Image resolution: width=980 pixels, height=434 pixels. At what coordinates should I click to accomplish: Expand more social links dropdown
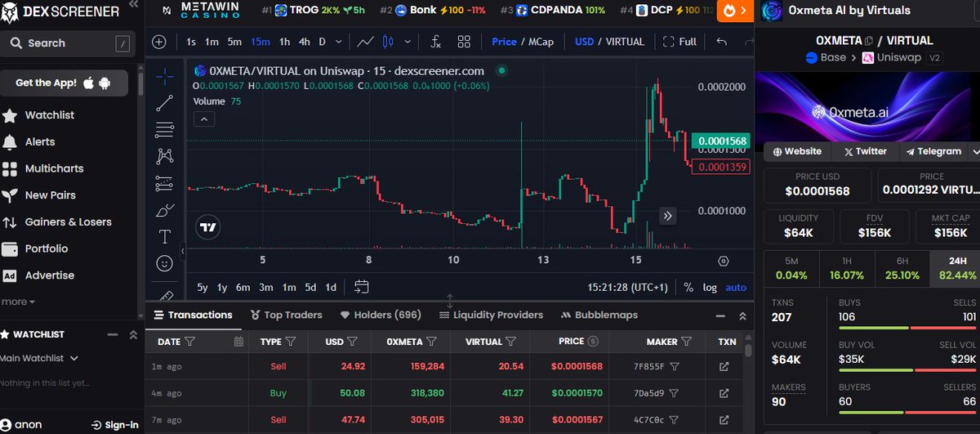point(974,151)
